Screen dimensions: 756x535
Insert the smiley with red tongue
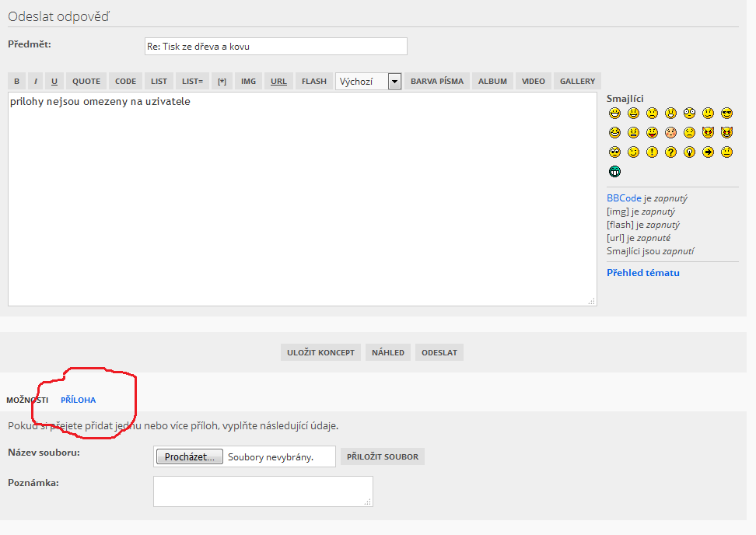coord(652,133)
